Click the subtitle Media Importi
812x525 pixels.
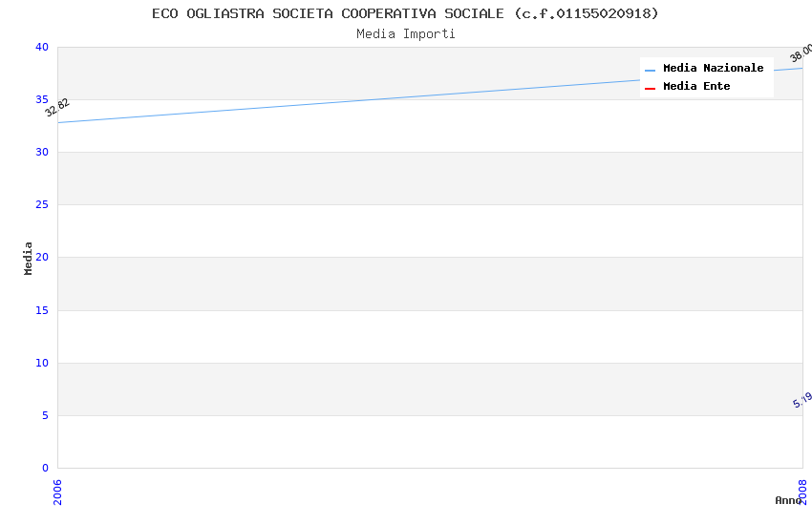click(405, 34)
